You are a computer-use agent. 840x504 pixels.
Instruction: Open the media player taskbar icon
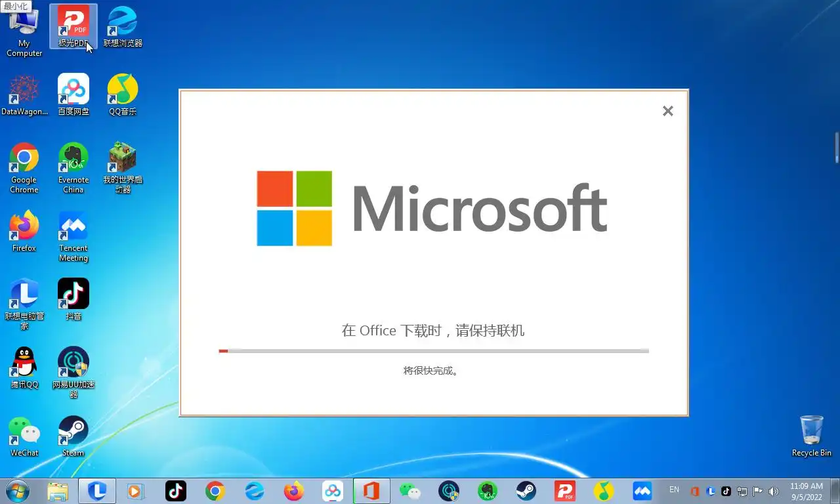[x=136, y=491]
